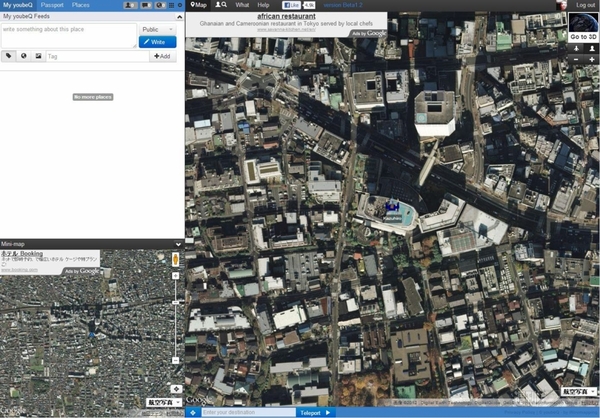Viewport: 600px width, 418px height.
Task: Switch to avatar walk mode icon
Action: pos(592,49)
